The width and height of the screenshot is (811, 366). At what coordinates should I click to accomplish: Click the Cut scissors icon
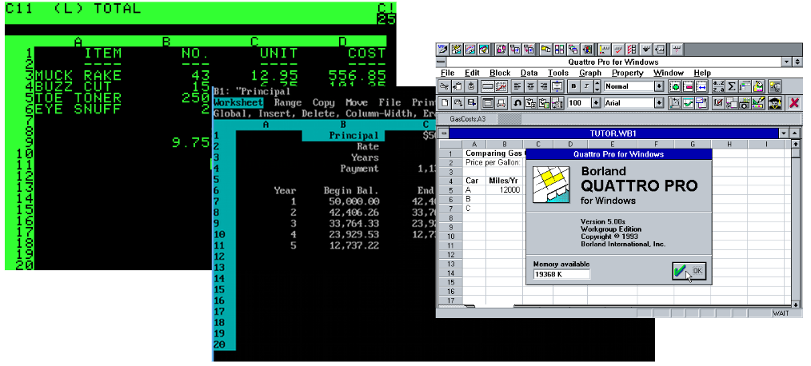(444, 86)
